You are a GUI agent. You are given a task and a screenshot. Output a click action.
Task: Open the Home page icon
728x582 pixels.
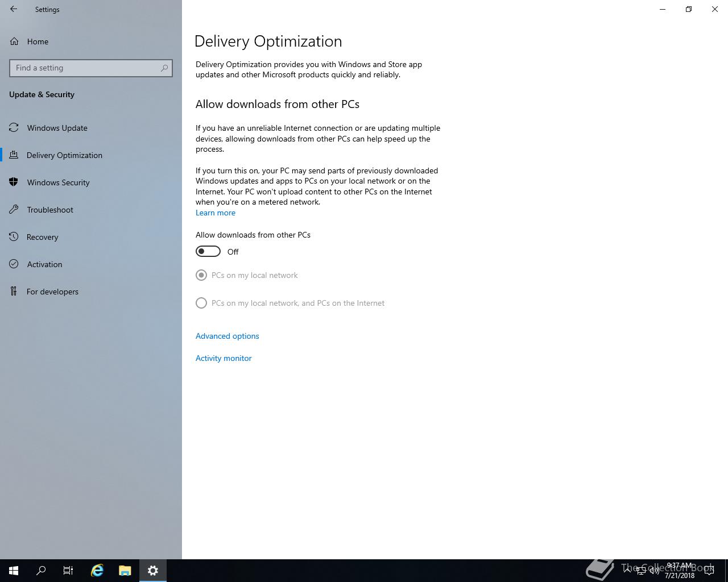(x=14, y=41)
